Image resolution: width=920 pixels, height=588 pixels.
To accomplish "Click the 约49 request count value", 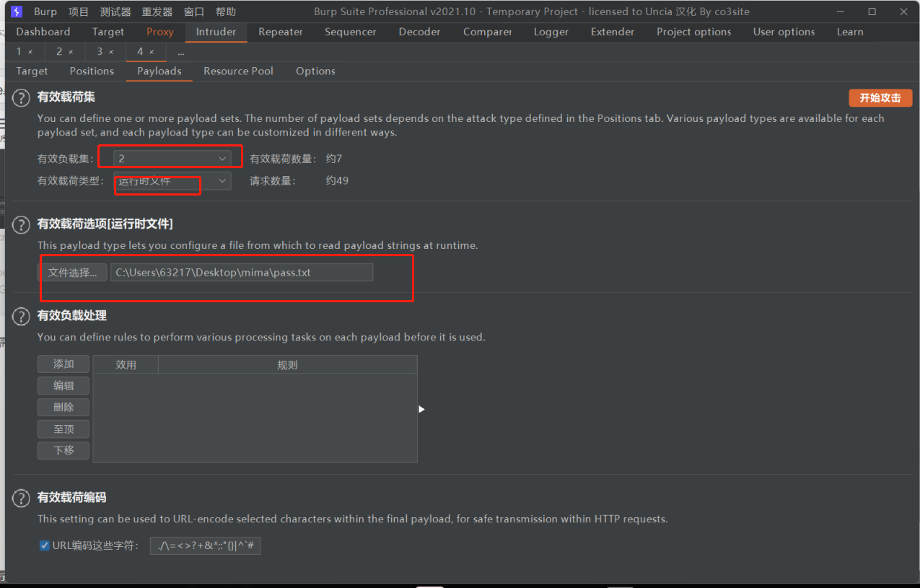I will 337,180.
